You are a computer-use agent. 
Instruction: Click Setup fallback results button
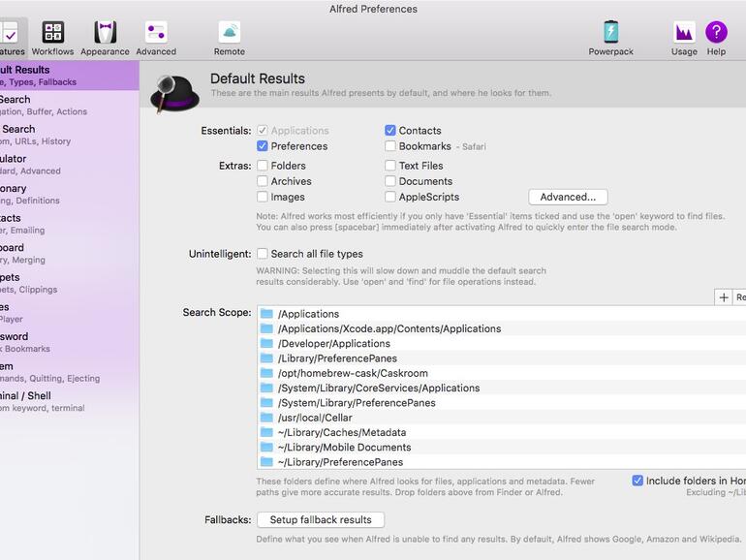(321, 520)
